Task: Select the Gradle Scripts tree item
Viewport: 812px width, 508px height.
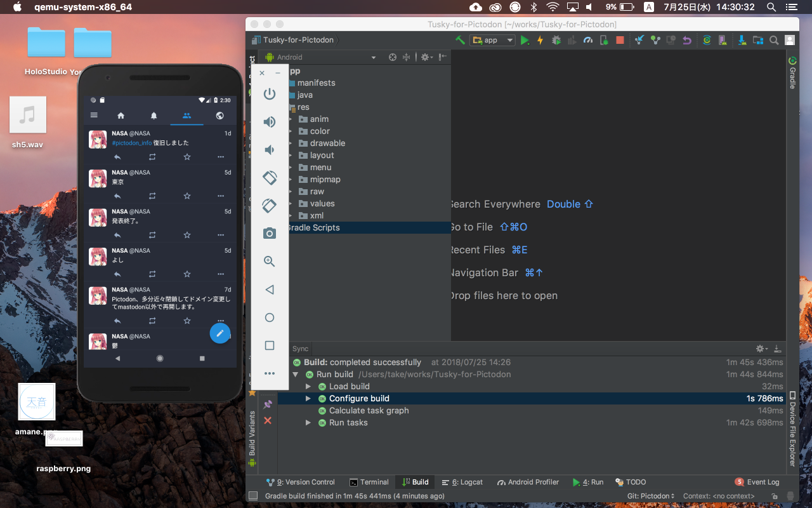Action: 314,227
